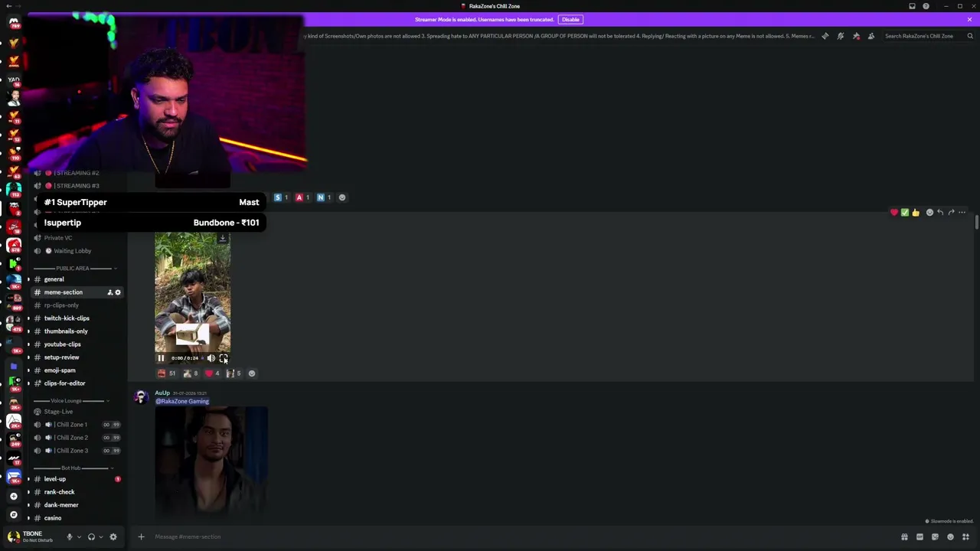Click the video progress slider
Screen dimensions: 980x551
202,358
